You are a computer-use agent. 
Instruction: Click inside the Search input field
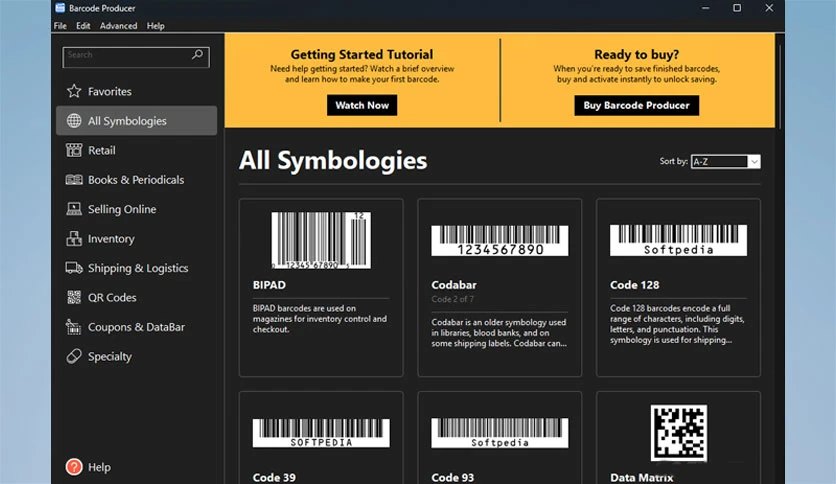coord(136,57)
